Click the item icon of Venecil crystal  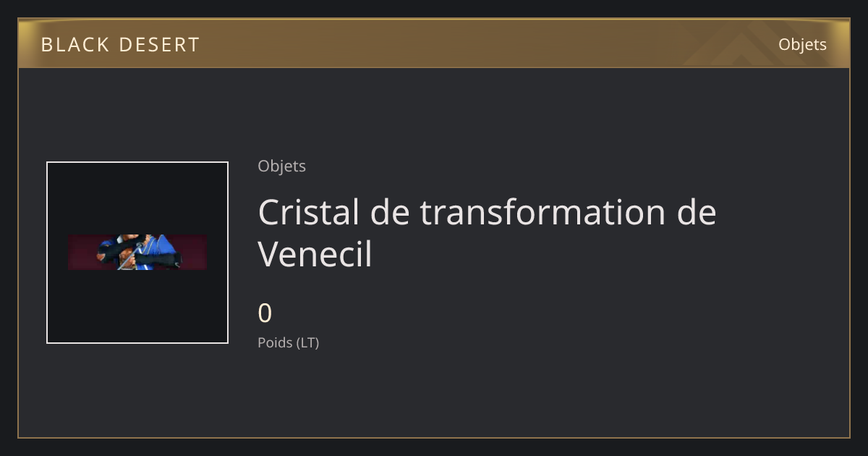coord(137,252)
